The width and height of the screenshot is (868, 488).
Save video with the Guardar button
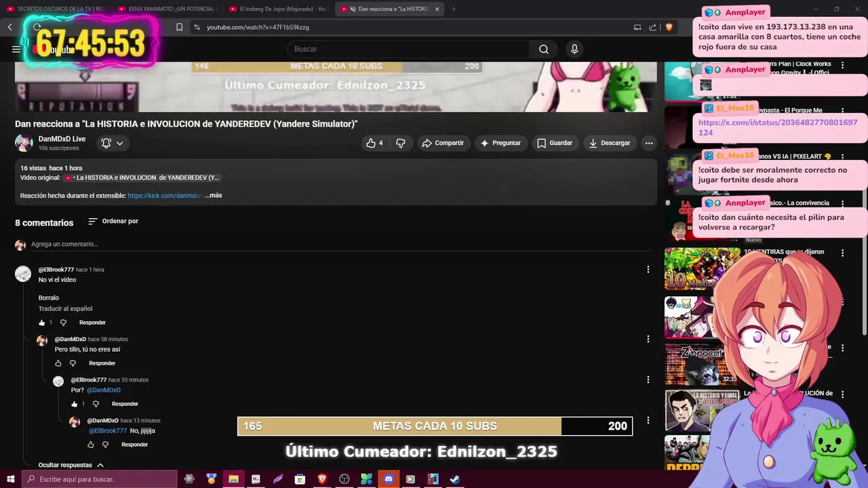[x=555, y=143]
